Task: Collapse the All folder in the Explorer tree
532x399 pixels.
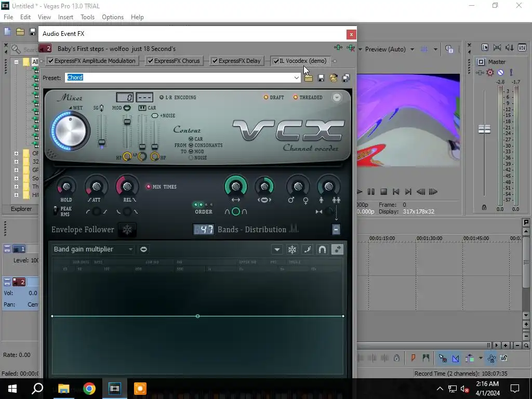Action: coord(16,62)
